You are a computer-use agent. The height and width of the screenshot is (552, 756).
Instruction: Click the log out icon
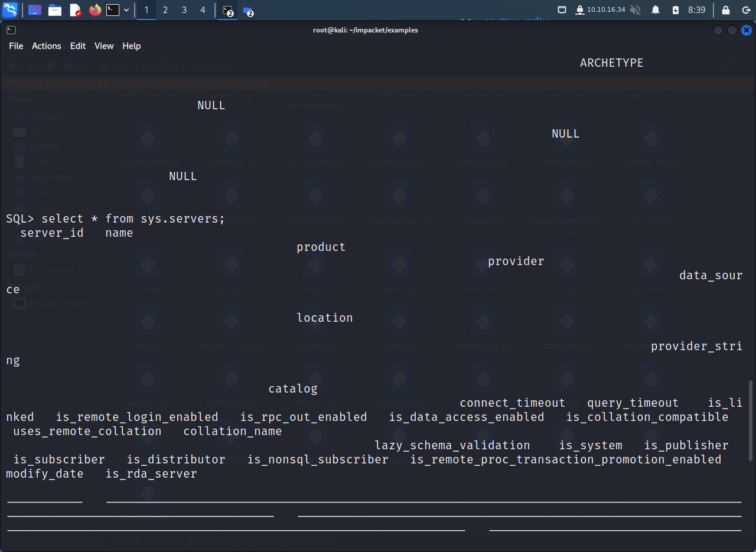click(745, 10)
